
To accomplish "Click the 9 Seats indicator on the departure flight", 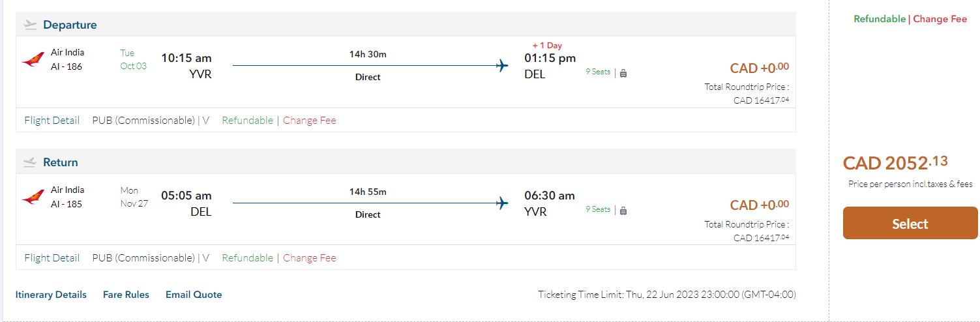I will (x=598, y=72).
